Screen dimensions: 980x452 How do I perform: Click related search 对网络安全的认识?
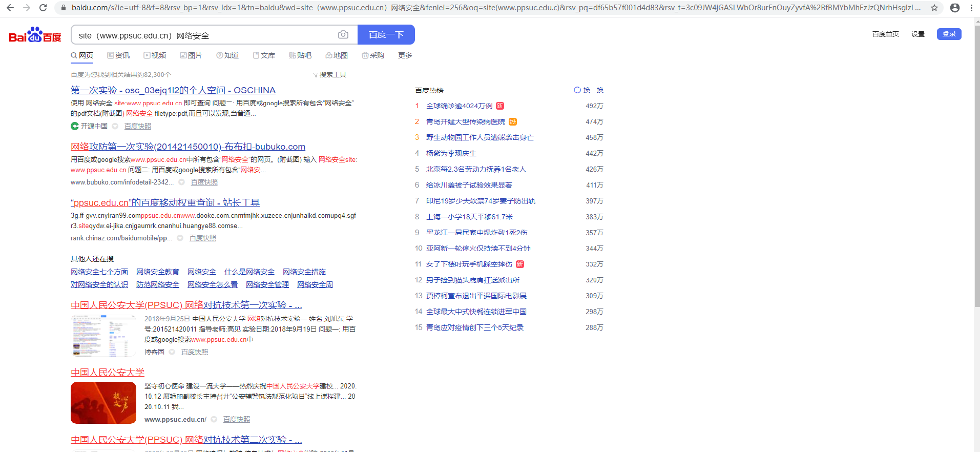click(99, 284)
